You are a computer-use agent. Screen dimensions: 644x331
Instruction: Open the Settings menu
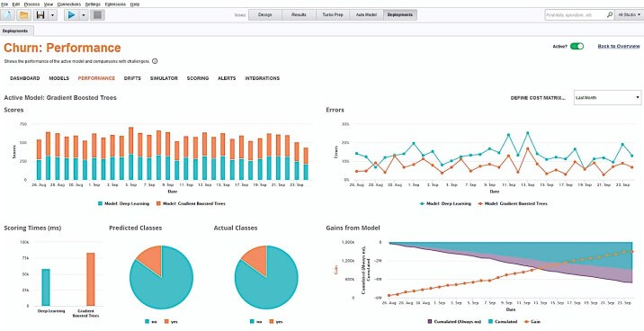94,4
